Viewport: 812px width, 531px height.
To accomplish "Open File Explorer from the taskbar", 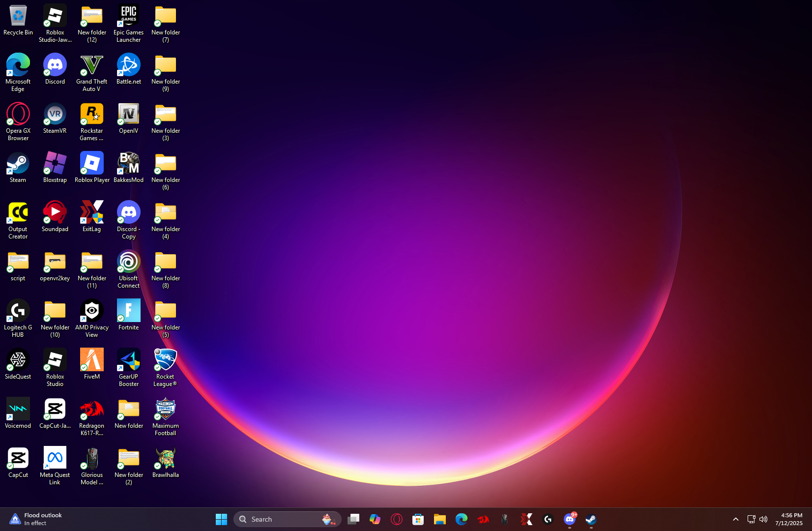I will click(x=440, y=519).
